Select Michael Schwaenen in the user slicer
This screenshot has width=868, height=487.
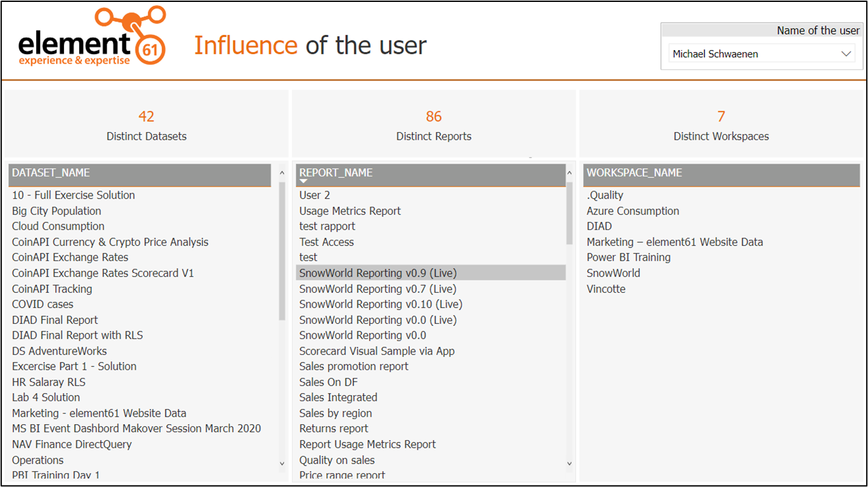pyautogui.click(x=717, y=54)
